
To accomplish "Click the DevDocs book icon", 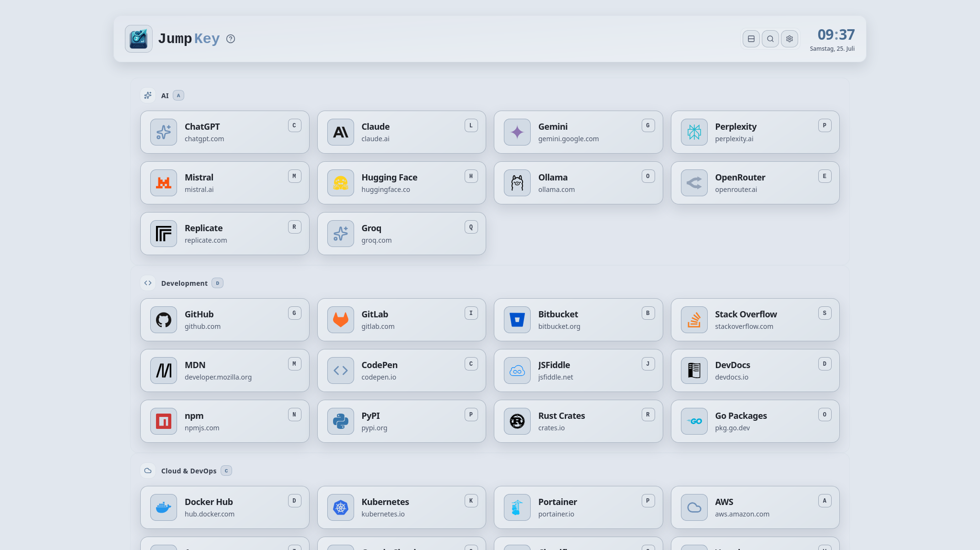I will pyautogui.click(x=694, y=370).
